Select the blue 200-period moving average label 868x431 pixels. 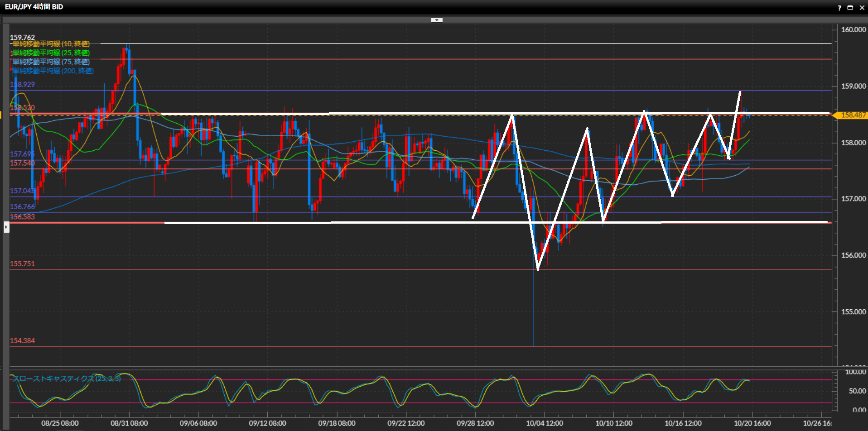tap(53, 71)
